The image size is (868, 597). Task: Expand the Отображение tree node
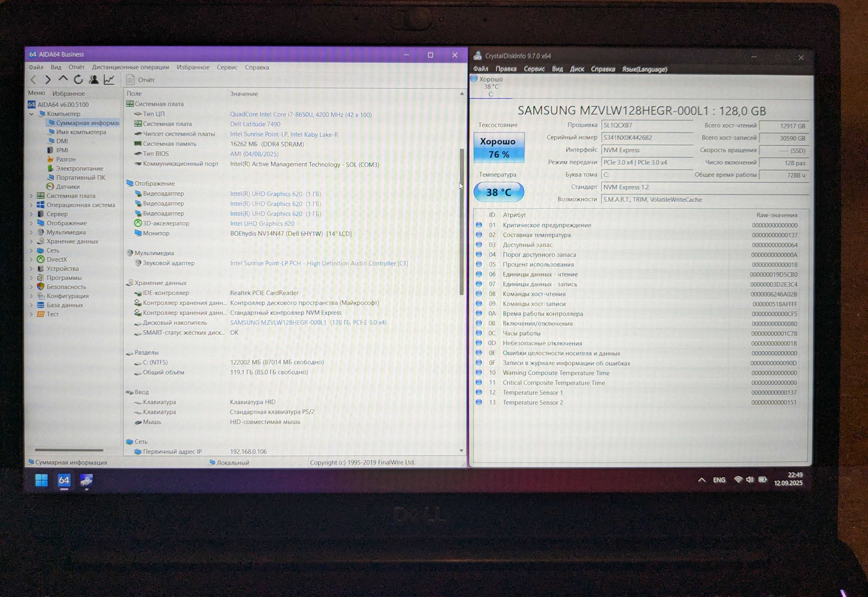31,223
